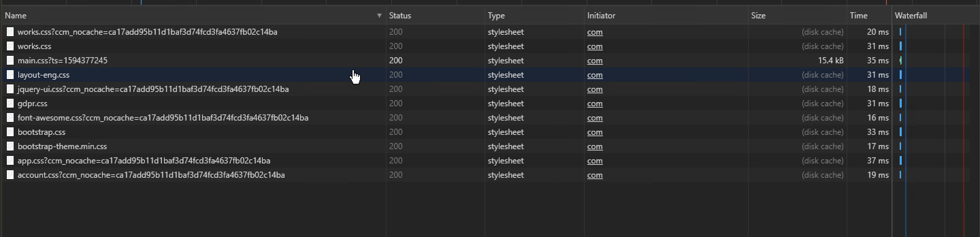The image size is (980, 237).
Task: Click waterfall bar of bootstrap.css row
Action: pyautogui.click(x=900, y=132)
